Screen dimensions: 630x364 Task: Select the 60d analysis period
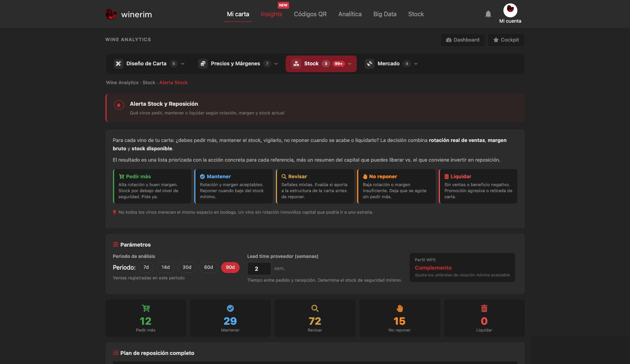pyautogui.click(x=208, y=267)
